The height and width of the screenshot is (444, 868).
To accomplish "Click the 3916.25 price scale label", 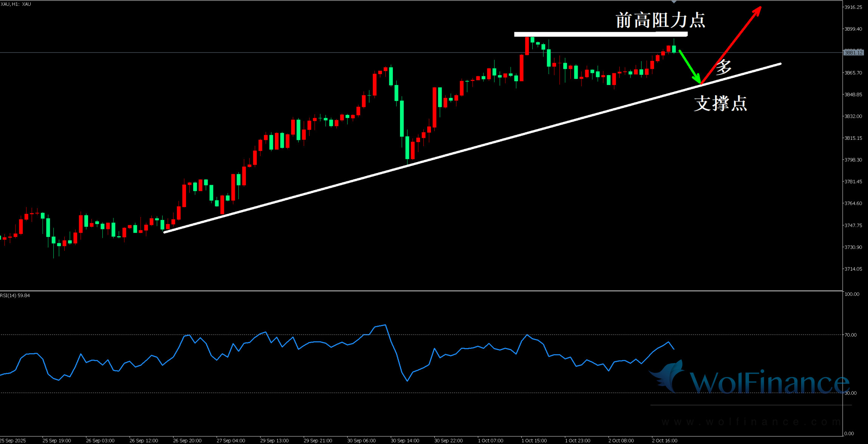I will 853,7.
